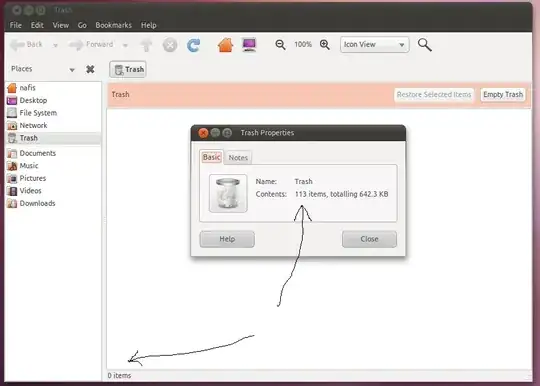Open the nafis home folder in sidebar
This screenshot has height=386, width=540.
(54, 88)
